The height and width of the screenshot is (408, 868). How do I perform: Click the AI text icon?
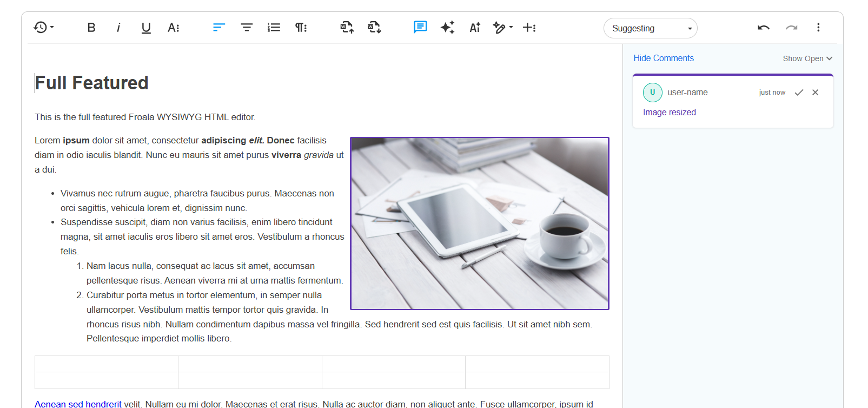coord(475,28)
